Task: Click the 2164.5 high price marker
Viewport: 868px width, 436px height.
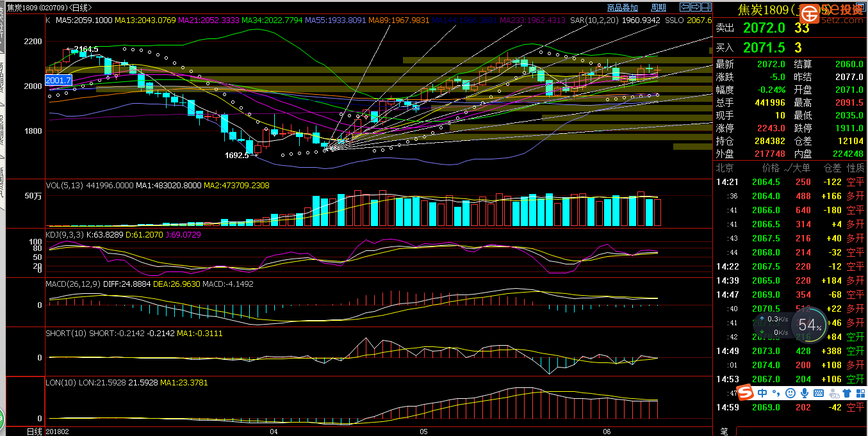Action: 86,49
